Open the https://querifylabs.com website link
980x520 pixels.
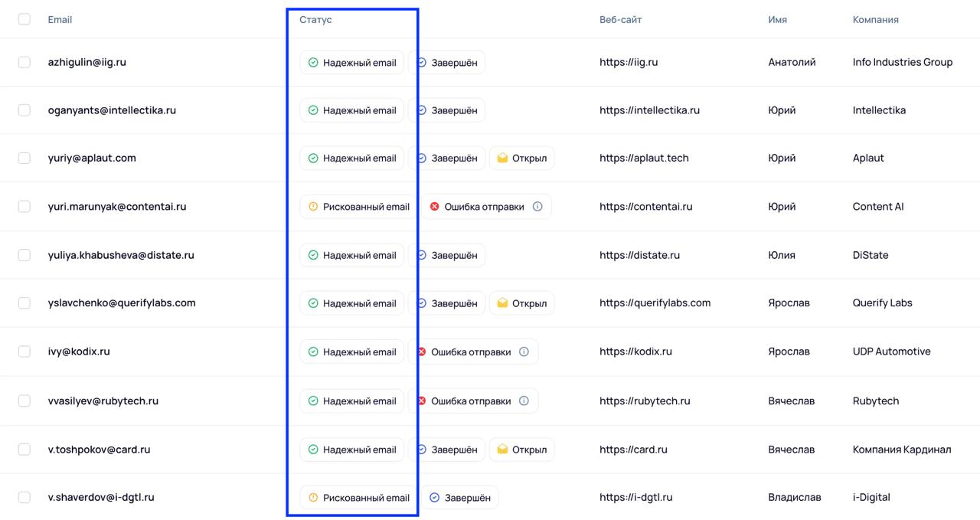pos(655,303)
